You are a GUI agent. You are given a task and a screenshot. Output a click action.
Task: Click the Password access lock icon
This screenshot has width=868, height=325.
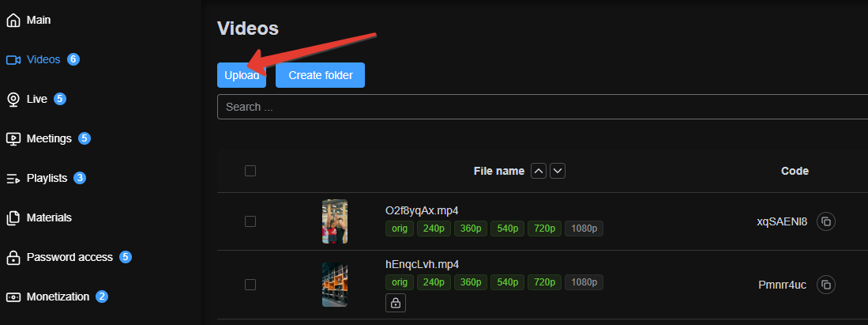(13, 257)
